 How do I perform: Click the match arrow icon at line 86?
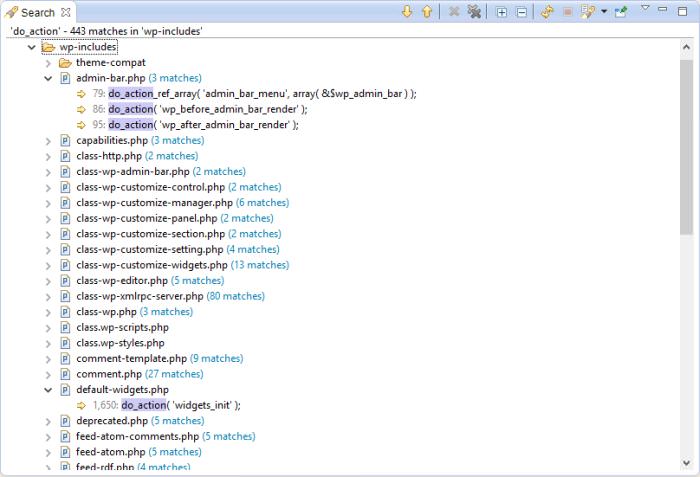click(81, 109)
